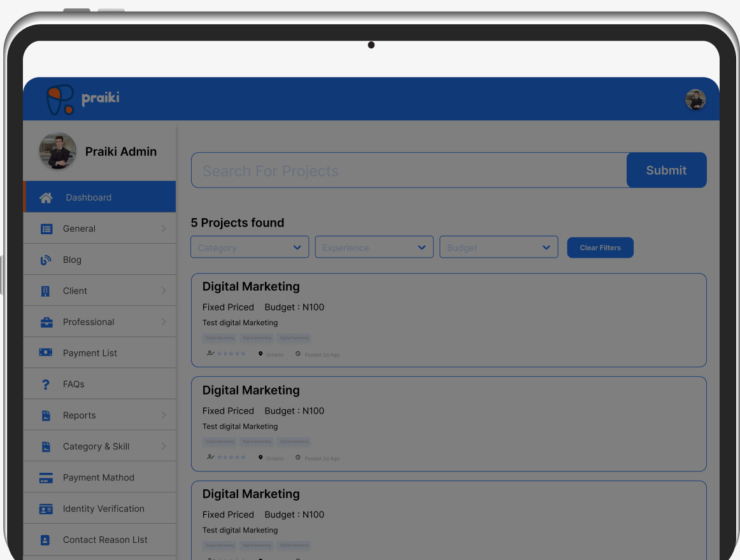Click the client user icon in second card
The height and width of the screenshot is (560, 740).
pos(211,457)
